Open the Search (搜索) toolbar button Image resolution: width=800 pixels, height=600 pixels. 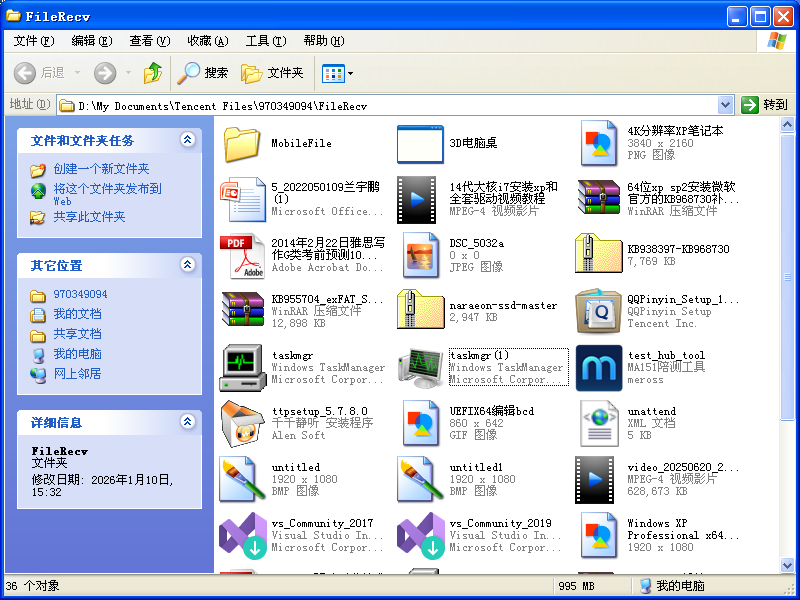point(203,73)
